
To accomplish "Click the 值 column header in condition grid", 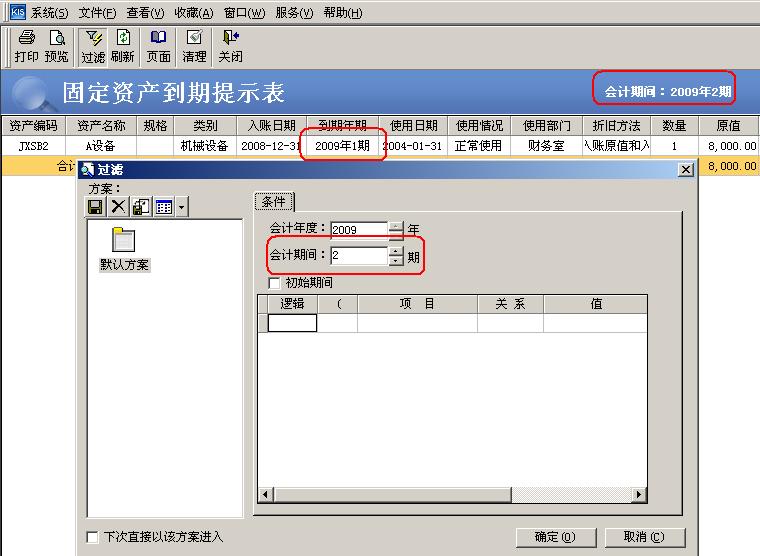I will click(x=596, y=304).
